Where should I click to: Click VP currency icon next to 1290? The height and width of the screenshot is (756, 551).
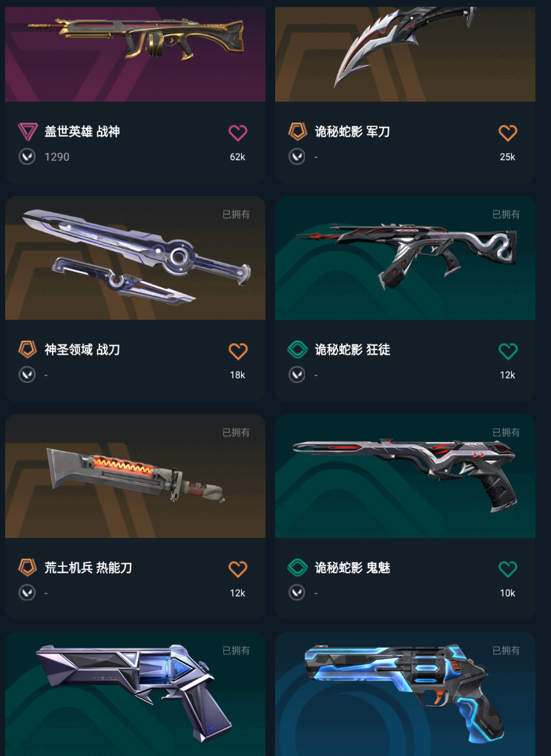(27, 157)
